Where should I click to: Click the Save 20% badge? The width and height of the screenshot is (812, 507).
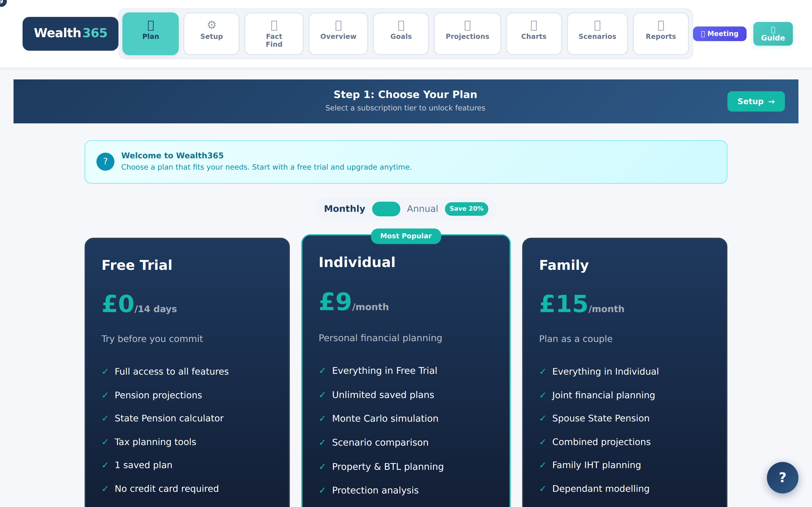[466, 209]
